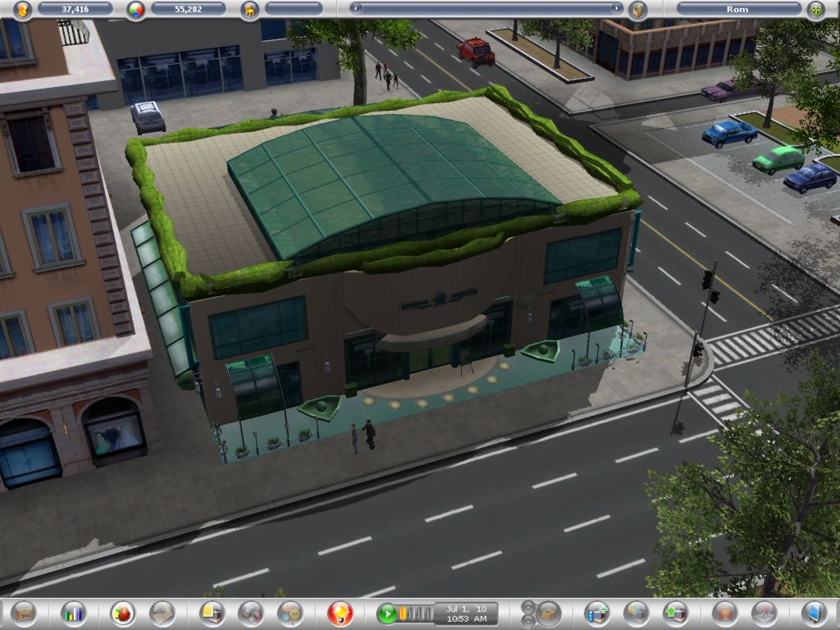The image size is (840, 630).
Task: Click the red apple icon
Action: click(123, 613)
